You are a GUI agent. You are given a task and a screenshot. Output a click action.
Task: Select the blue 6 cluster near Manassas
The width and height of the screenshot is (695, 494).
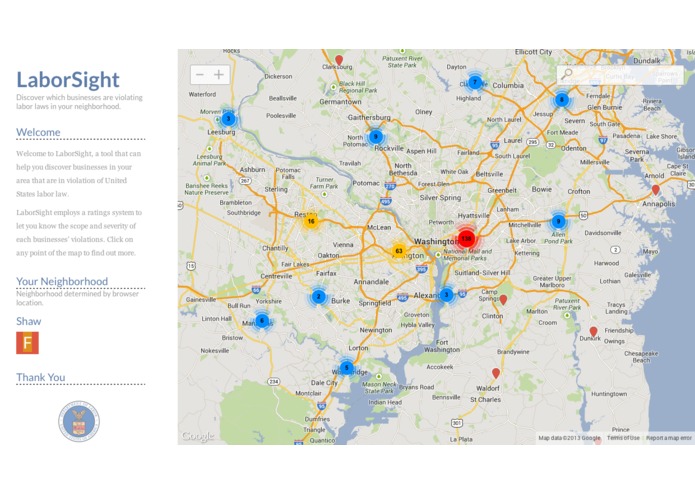click(x=262, y=320)
